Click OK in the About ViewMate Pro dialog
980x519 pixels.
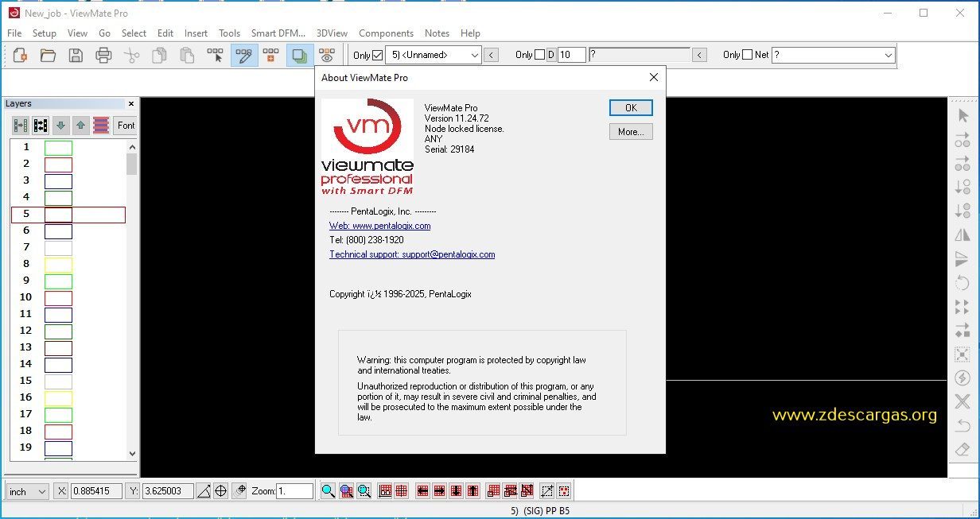click(x=631, y=108)
